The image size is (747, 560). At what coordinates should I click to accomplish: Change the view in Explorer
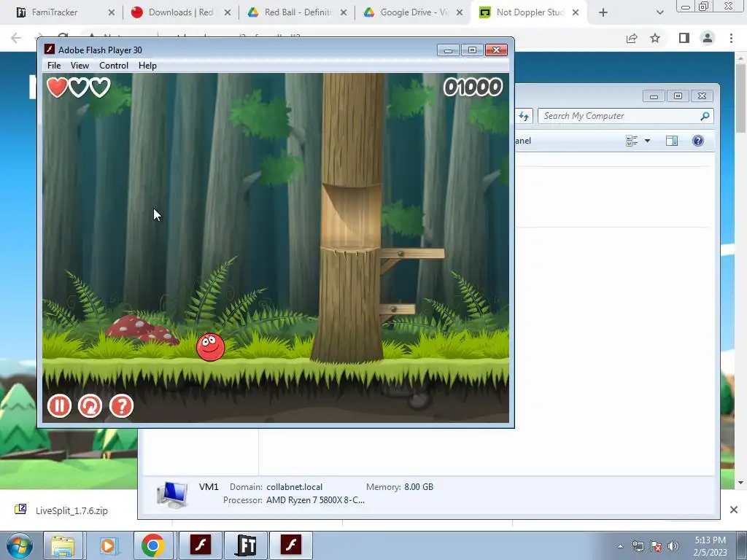coord(632,141)
